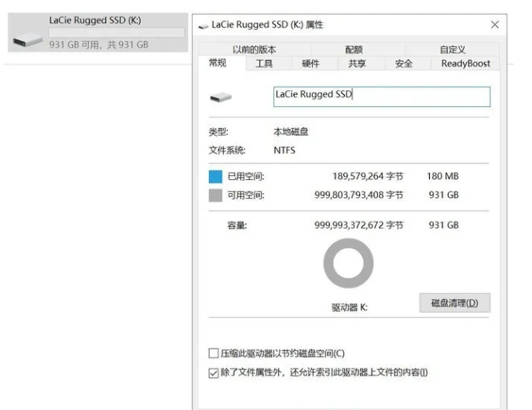The image size is (532, 410).
Task: Switch to the 工具 tab
Action: 264,64
